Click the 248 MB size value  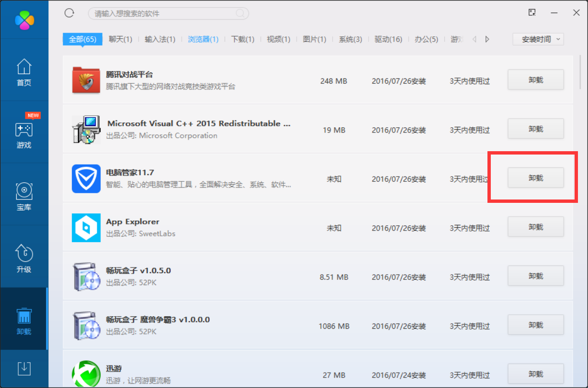click(334, 81)
